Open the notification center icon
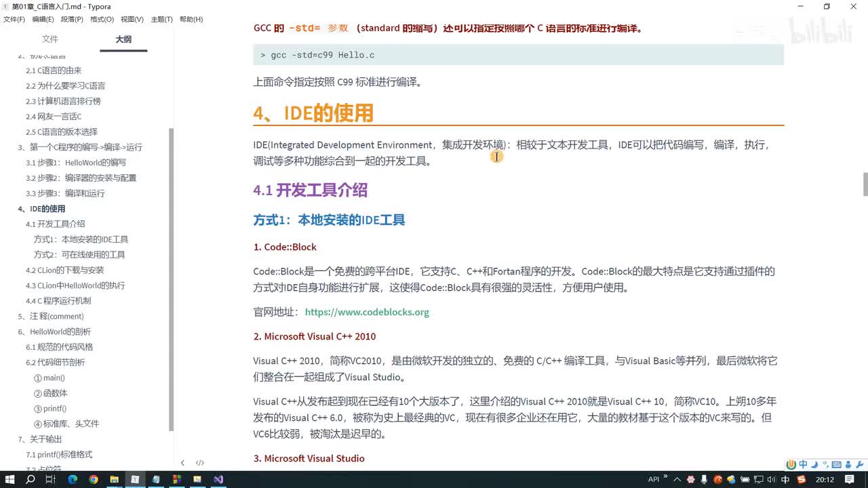This screenshot has height=488, width=868. pyautogui.click(x=850, y=479)
